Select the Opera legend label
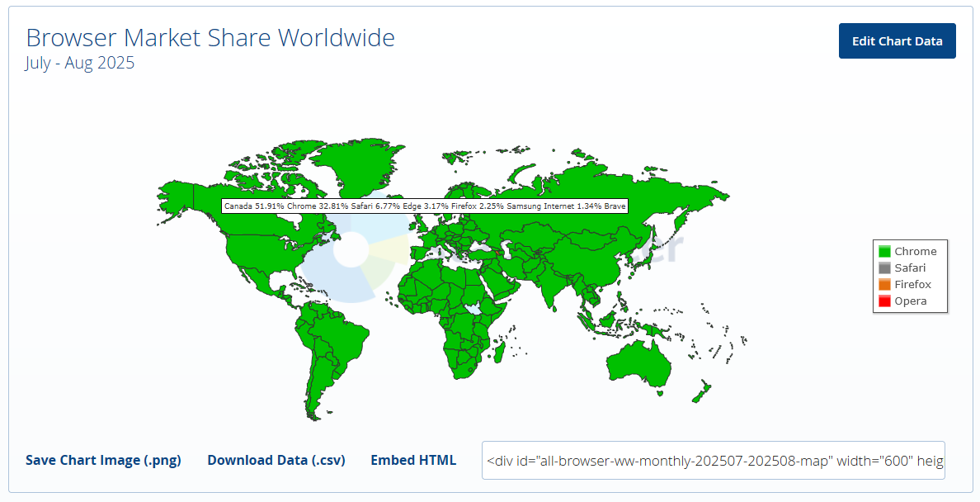Viewport: 980px width, 502px height. coord(910,301)
